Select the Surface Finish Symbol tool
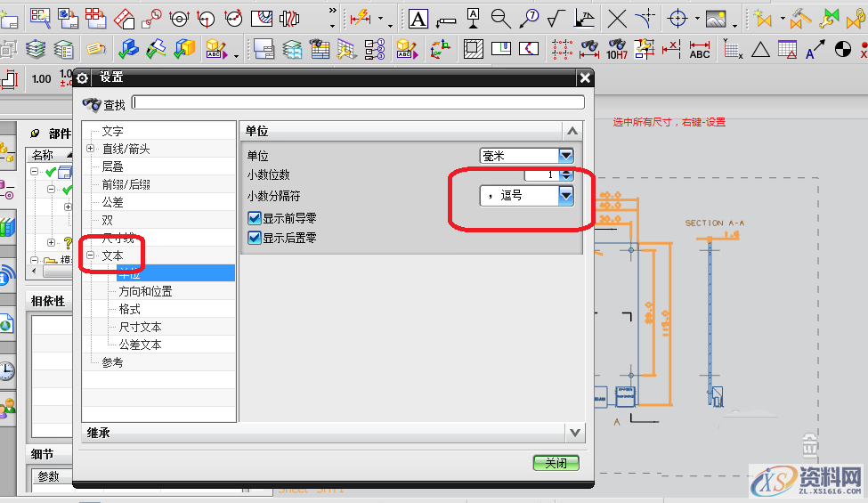868x503 pixels. tap(556, 18)
